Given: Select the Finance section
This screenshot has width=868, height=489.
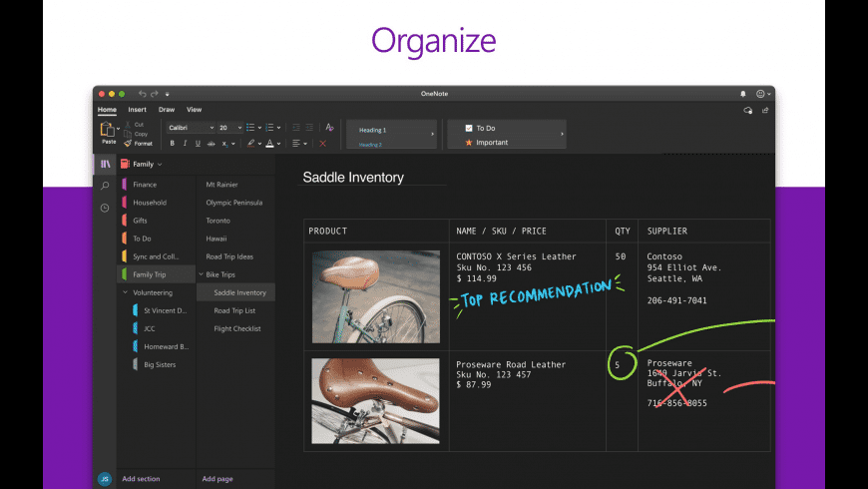Looking at the screenshot, I should (x=157, y=185).
